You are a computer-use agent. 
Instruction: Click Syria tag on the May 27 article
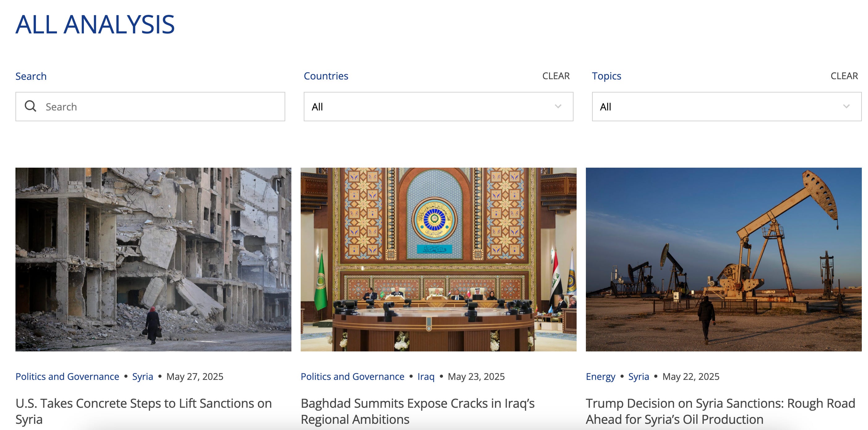(143, 376)
